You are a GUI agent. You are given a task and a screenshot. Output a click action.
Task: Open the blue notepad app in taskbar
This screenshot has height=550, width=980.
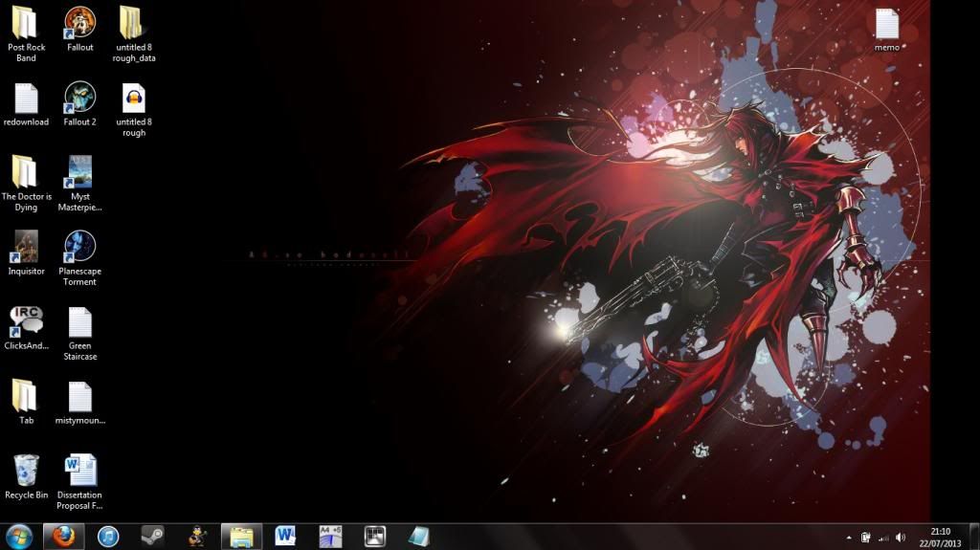click(x=419, y=537)
